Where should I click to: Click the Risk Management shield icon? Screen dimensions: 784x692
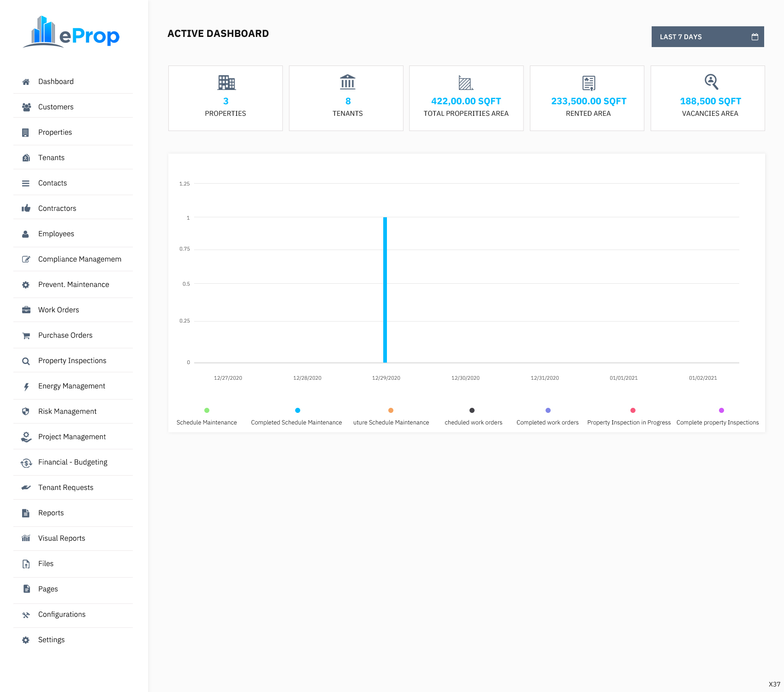coord(26,412)
